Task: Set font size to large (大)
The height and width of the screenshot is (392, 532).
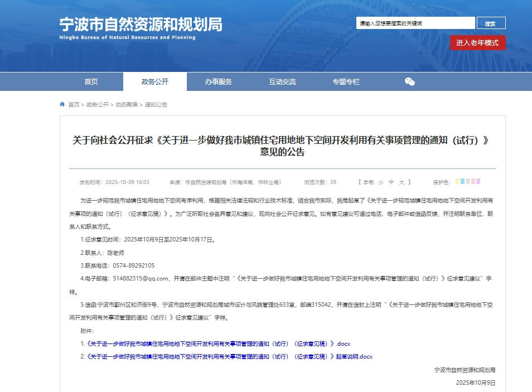Action: click(403, 182)
